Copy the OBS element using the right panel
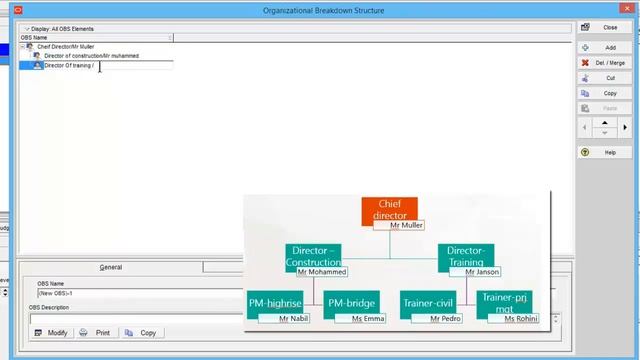This screenshot has width=640, height=360. pyautogui.click(x=604, y=93)
